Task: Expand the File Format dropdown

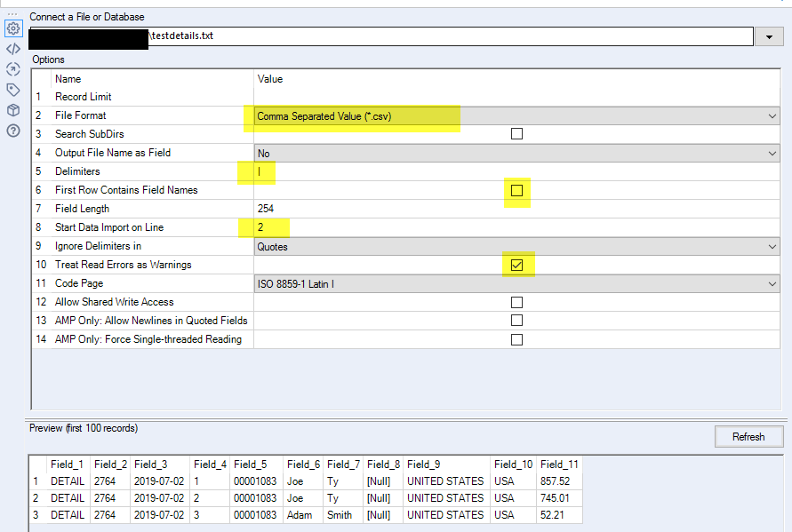Action: pyautogui.click(x=516, y=116)
